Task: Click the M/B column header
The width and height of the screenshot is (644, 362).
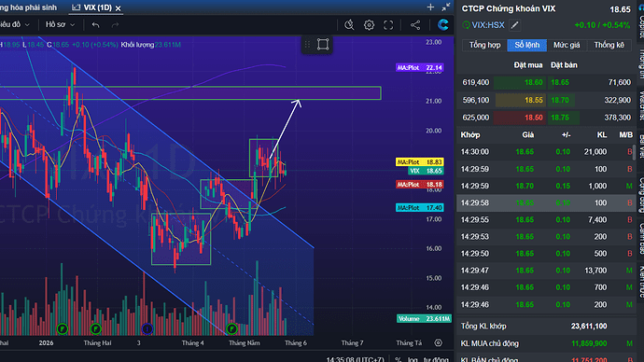Action: (x=625, y=135)
